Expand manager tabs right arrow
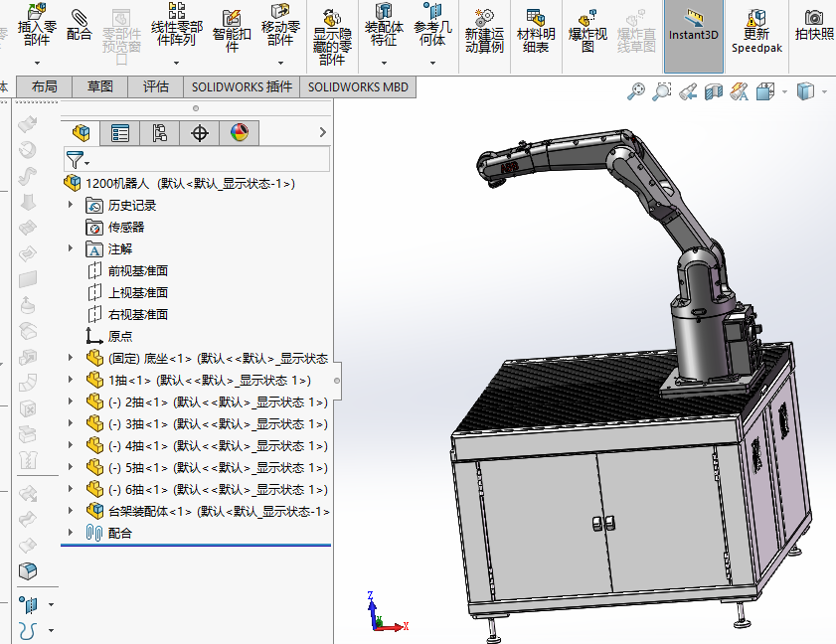This screenshot has width=836, height=644. tap(322, 132)
